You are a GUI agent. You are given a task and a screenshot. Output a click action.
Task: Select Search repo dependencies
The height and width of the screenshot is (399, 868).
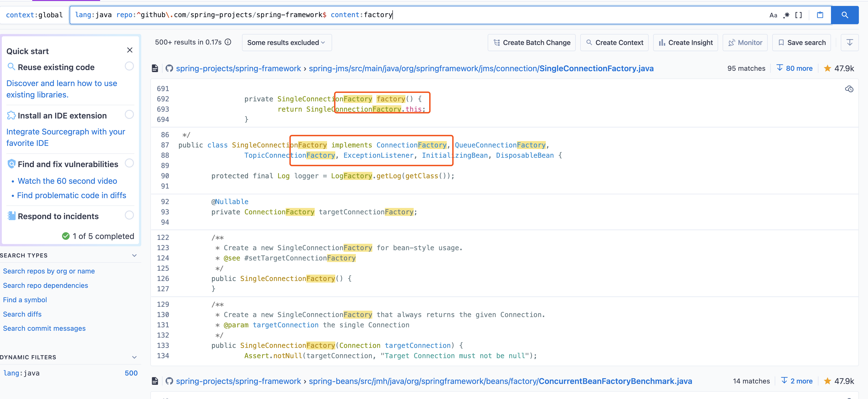tap(45, 285)
